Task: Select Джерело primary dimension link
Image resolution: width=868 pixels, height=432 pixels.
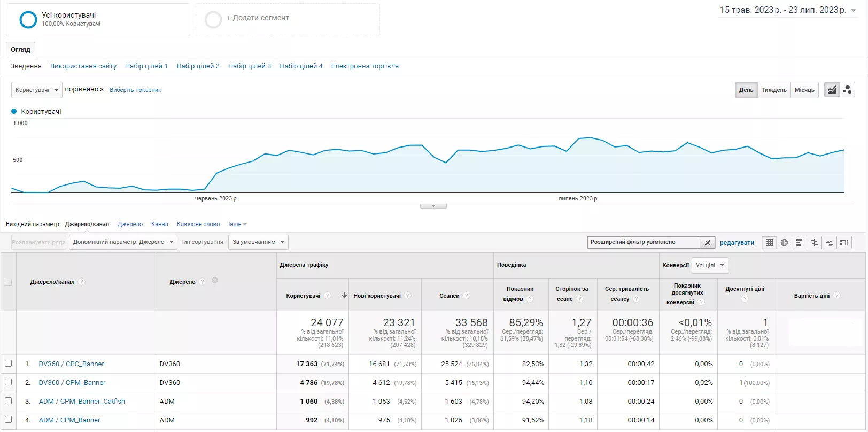Action: (130, 224)
